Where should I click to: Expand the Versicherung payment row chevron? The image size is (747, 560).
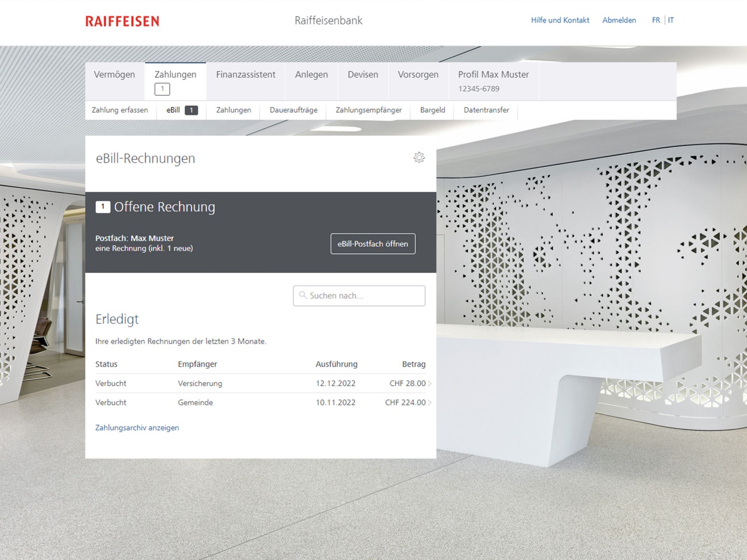tap(430, 383)
